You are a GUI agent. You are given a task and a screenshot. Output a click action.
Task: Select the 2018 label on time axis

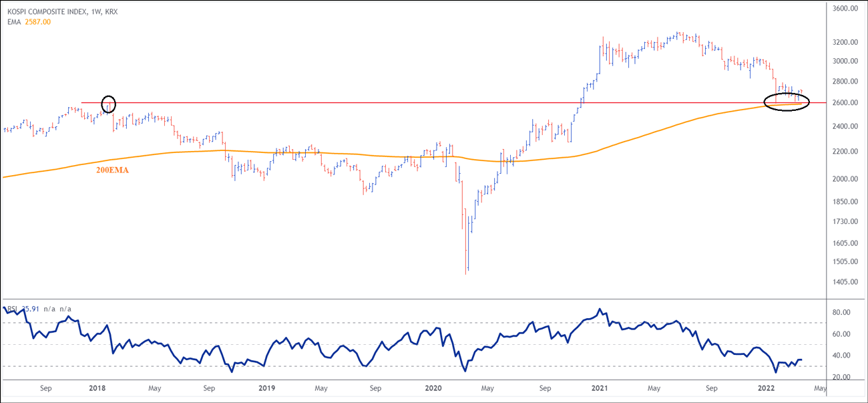(x=97, y=388)
